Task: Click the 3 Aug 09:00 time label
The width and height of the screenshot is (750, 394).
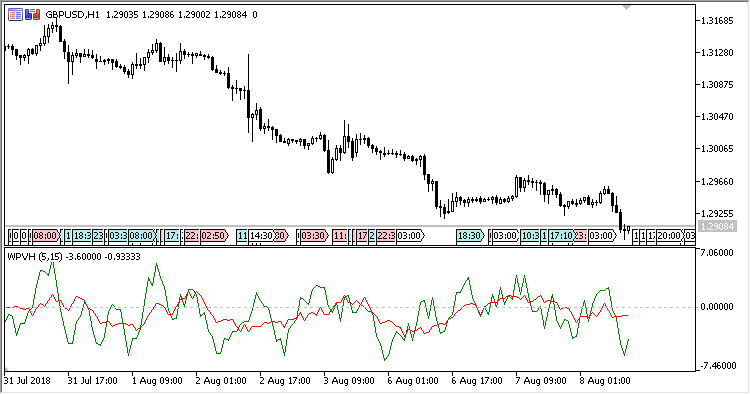Action: point(349,381)
